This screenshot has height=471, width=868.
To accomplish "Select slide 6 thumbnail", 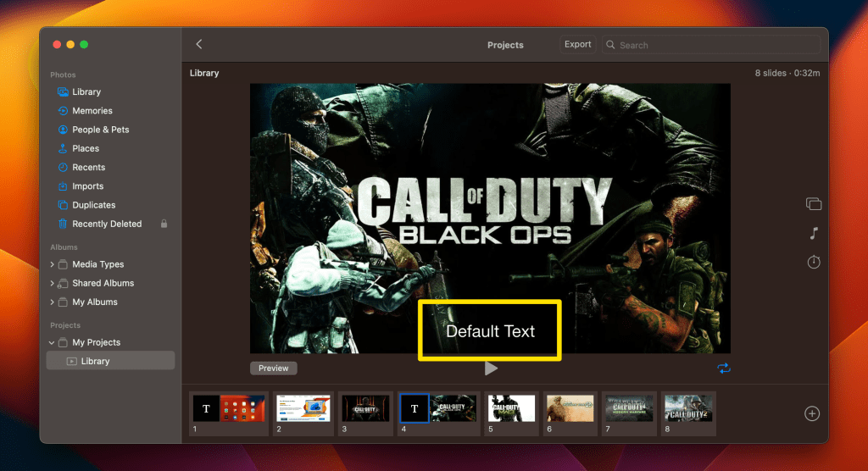I will click(x=570, y=408).
